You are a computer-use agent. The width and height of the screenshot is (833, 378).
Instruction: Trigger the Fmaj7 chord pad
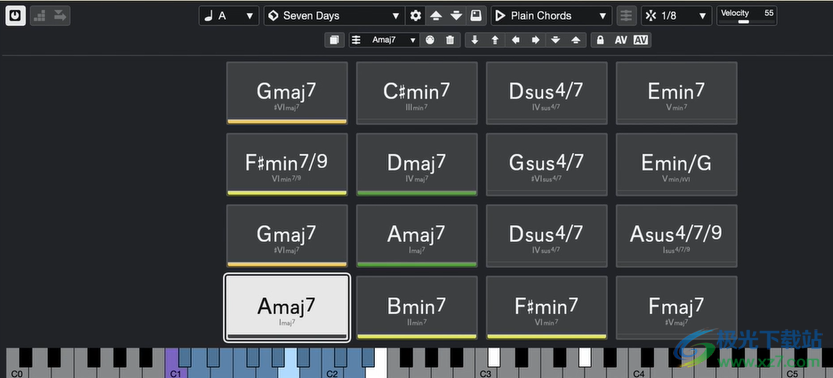pos(676,307)
